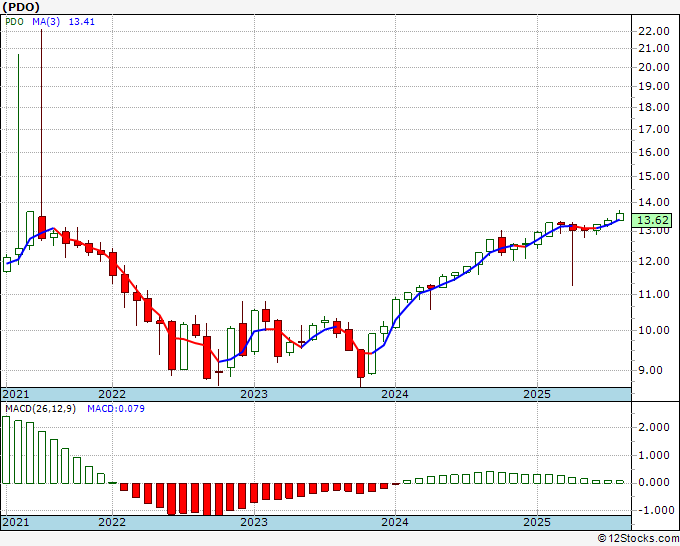Click the first green MACD bar in 2021

point(6,450)
